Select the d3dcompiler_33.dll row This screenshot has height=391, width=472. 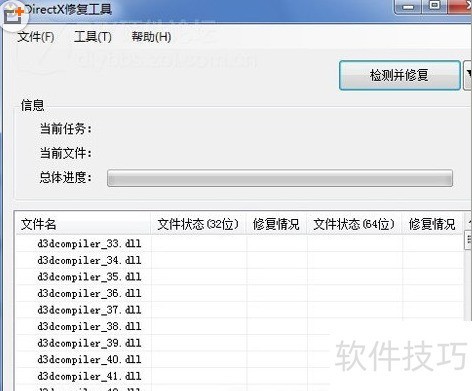tap(240, 243)
